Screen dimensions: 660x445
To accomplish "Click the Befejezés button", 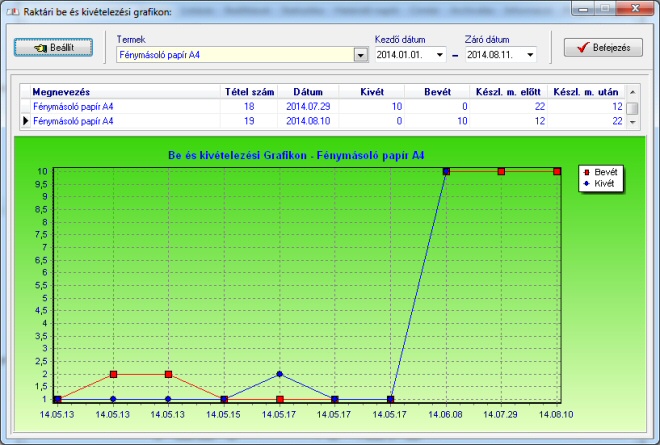I will pos(603,48).
